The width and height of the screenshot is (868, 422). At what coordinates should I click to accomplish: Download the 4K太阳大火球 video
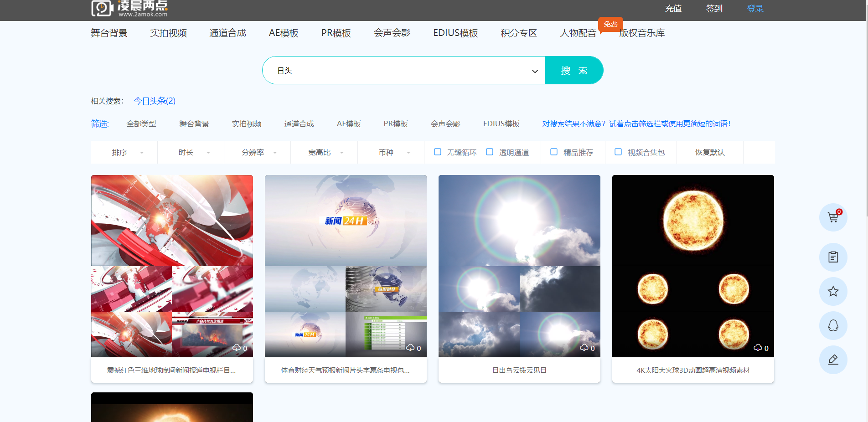(x=758, y=348)
